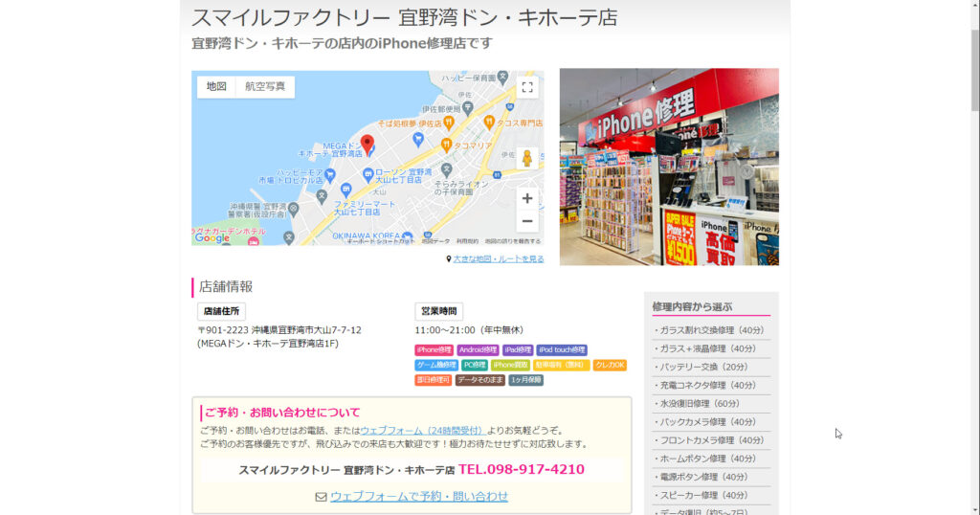Image resolution: width=980 pixels, height=515 pixels.
Task: Open ウェブフォーム（24時間受付）link
Action: coord(422,431)
